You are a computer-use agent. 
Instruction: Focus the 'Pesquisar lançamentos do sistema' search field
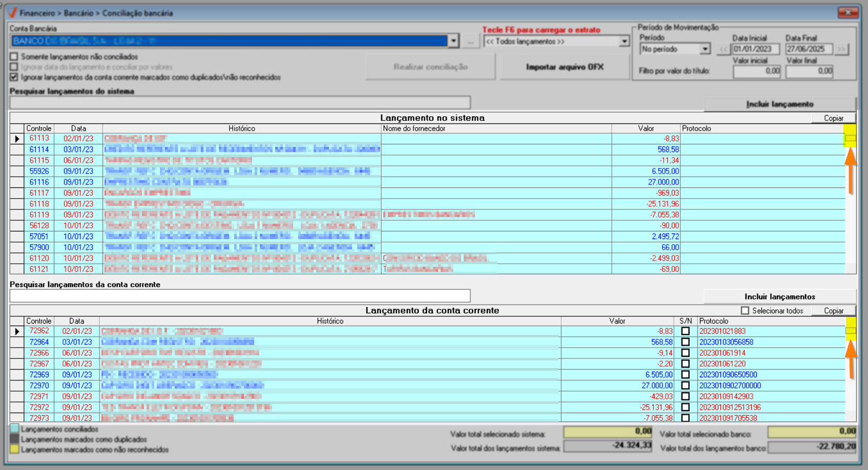pyautogui.click(x=240, y=102)
